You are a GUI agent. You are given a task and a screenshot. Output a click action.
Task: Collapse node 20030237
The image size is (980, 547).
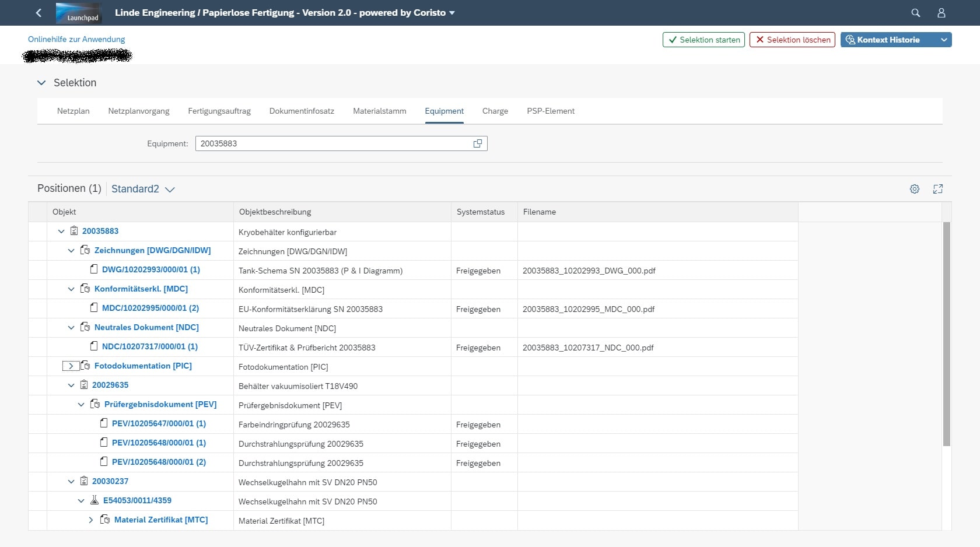(x=71, y=482)
